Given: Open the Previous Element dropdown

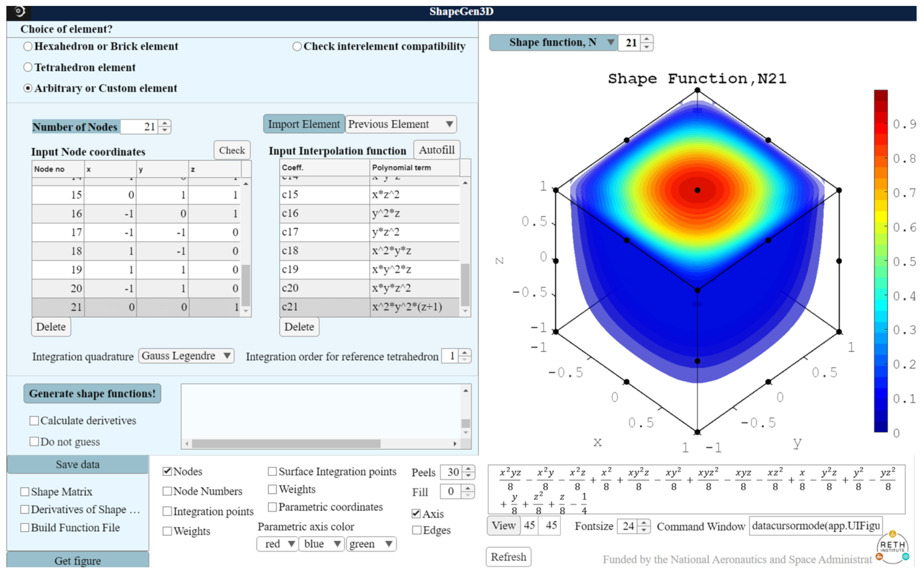Looking at the screenshot, I should tap(401, 124).
